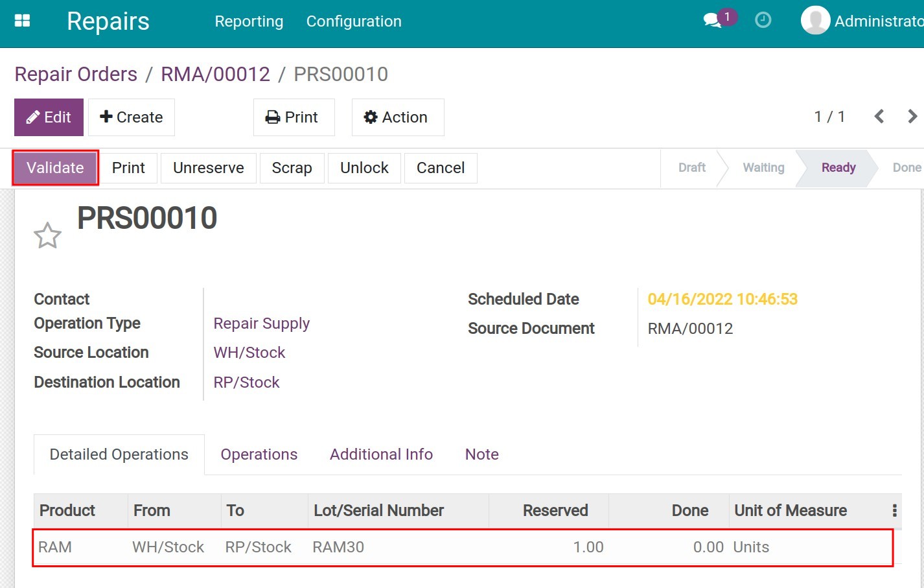Click the Validate button

tap(55, 168)
